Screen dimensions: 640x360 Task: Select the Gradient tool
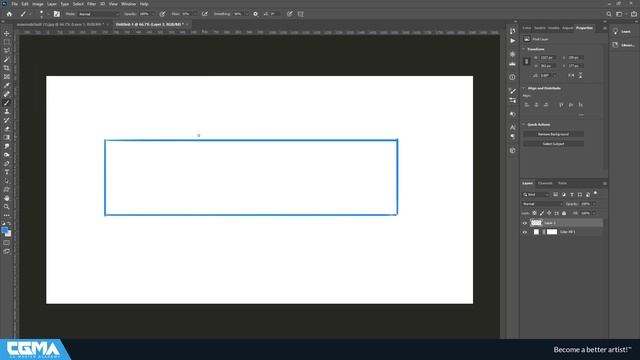point(7,137)
